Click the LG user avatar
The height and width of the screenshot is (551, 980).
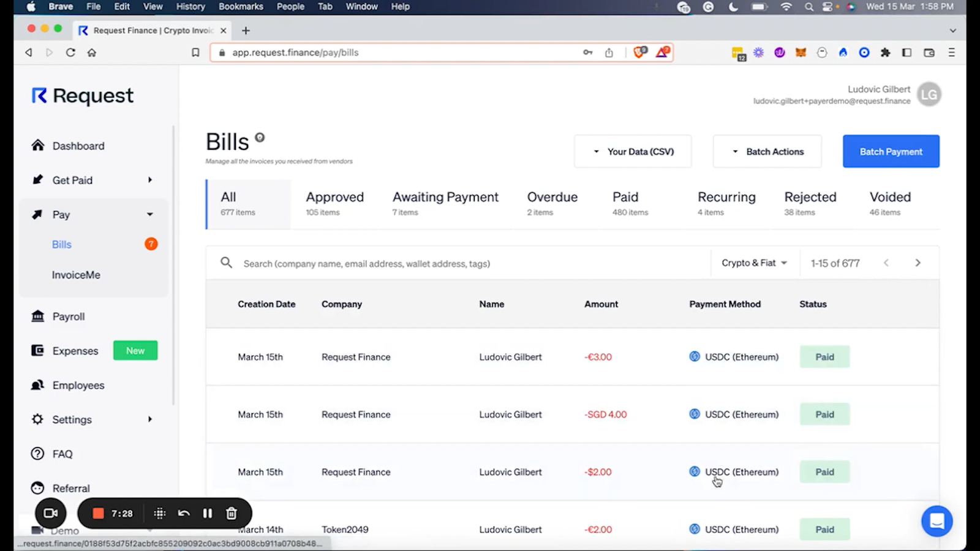929,94
